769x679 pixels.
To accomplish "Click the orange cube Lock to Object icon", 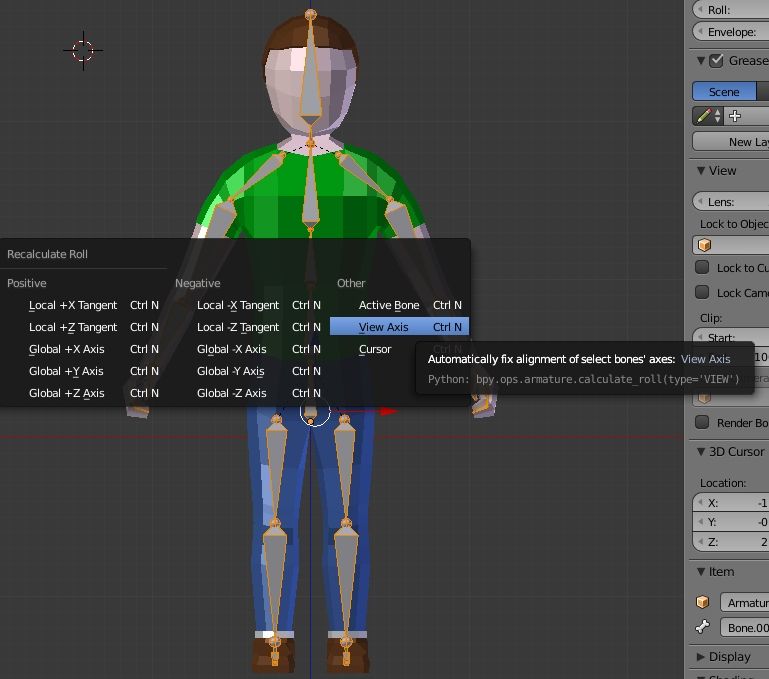I will pyautogui.click(x=705, y=245).
